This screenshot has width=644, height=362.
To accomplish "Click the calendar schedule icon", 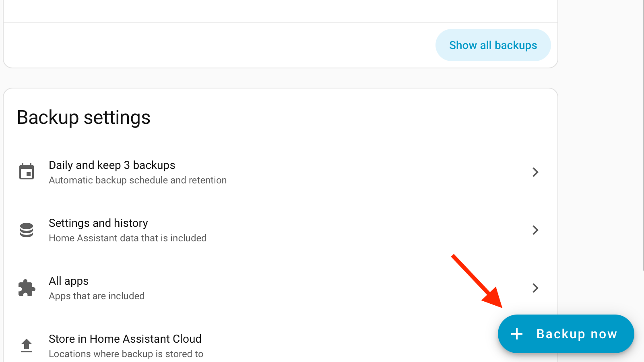I will point(27,172).
